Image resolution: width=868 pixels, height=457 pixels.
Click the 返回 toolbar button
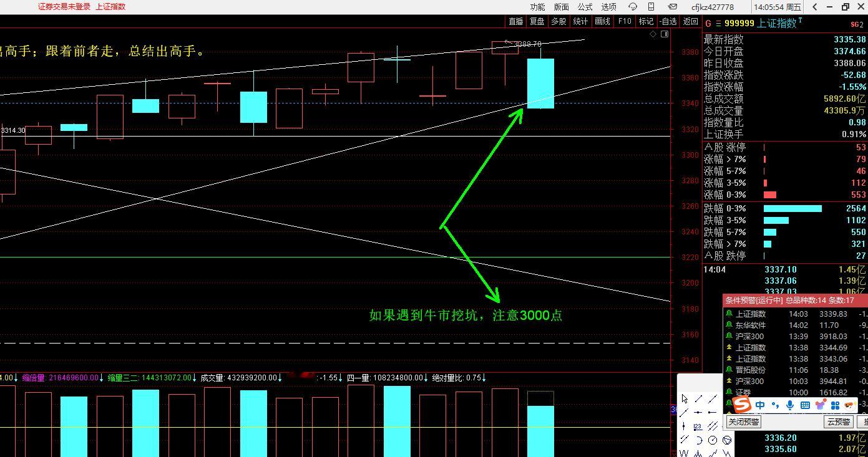tap(690, 21)
